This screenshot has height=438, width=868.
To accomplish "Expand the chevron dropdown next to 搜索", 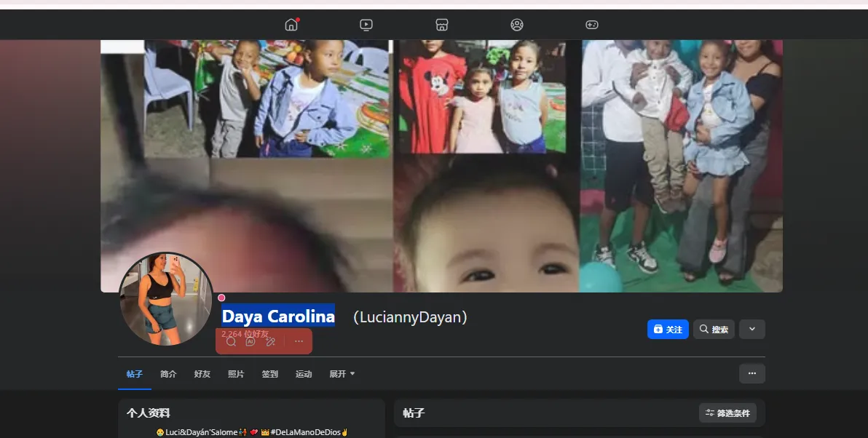I will (x=752, y=329).
